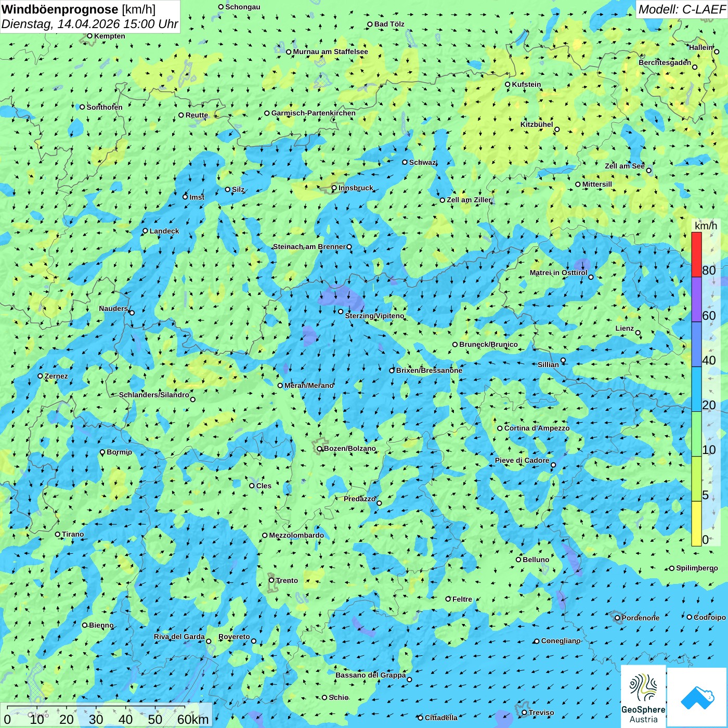Click the Predazzo label
This screenshot has height=728, width=728.
(x=359, y=499)
